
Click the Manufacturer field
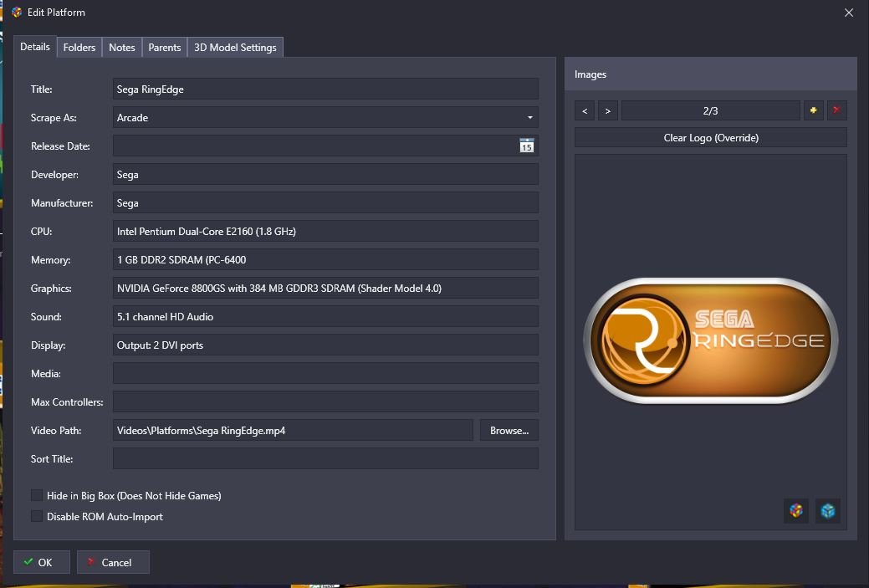pyautogui.click(x=325, y=203)
